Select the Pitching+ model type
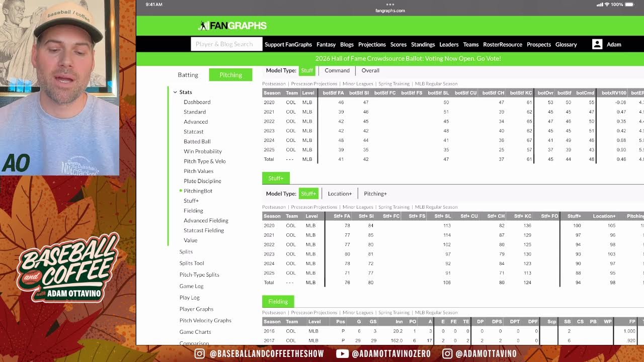Image resolution: width=644 pixels, height=362 pixels. [375, 194]
